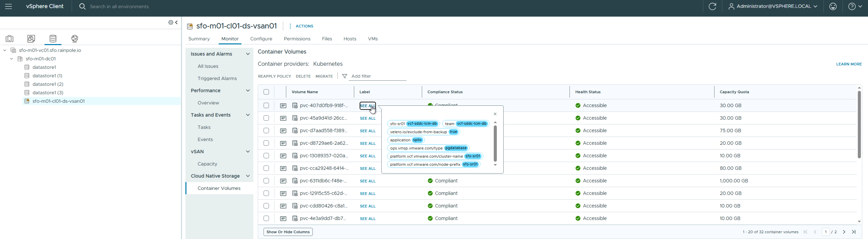The height and width of the screenshot is (239, 868).
Task: Open the Summary tab
Action: 199,39
